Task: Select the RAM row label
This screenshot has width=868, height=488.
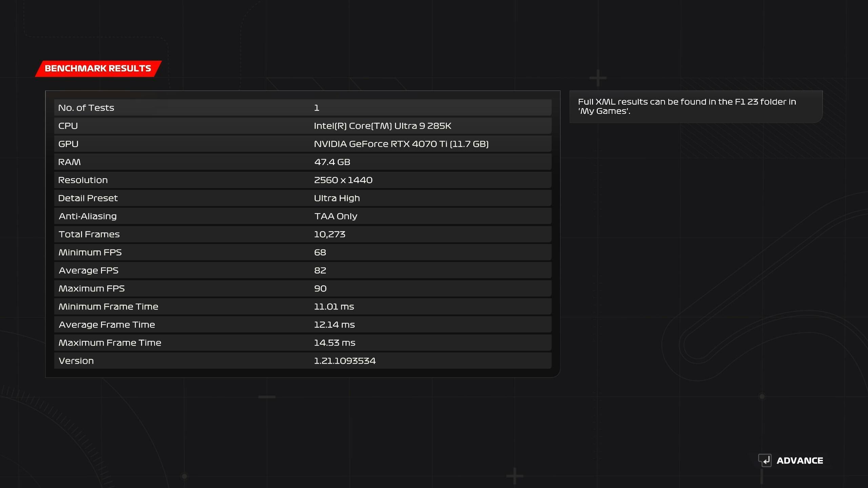Action: (70, 162)
